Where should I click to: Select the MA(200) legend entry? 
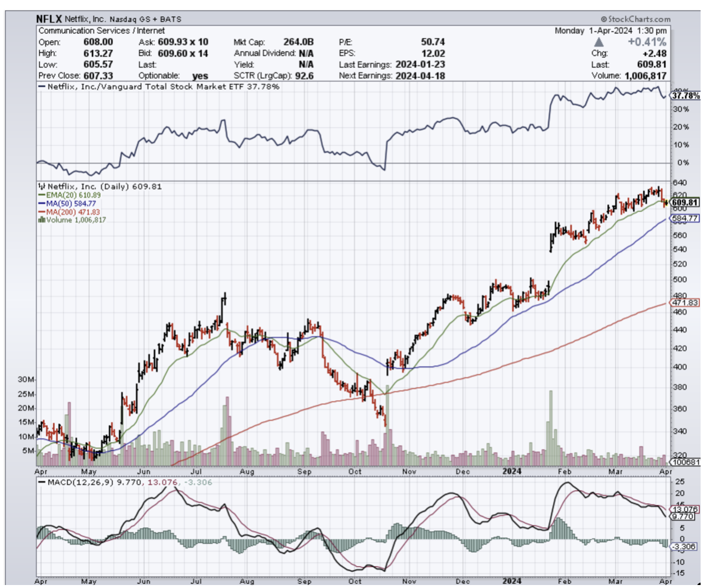[x=64, y=211]
